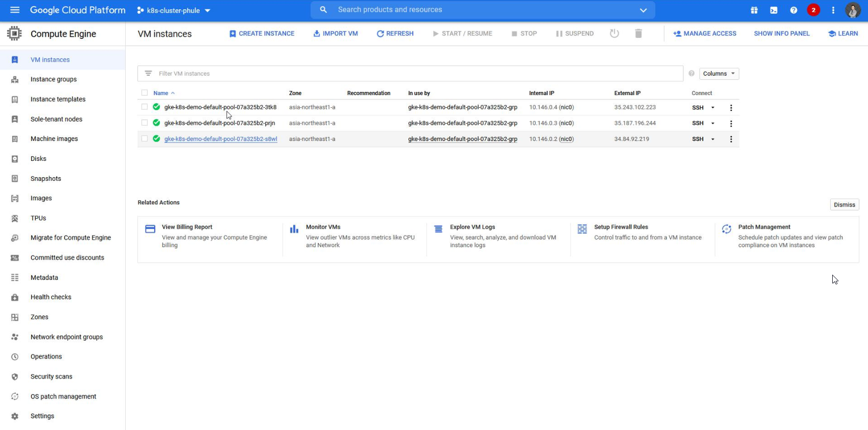The width and height of the screenshot is (868, 430).
Task: Click the filter lines icon
Action: [148, 74]
